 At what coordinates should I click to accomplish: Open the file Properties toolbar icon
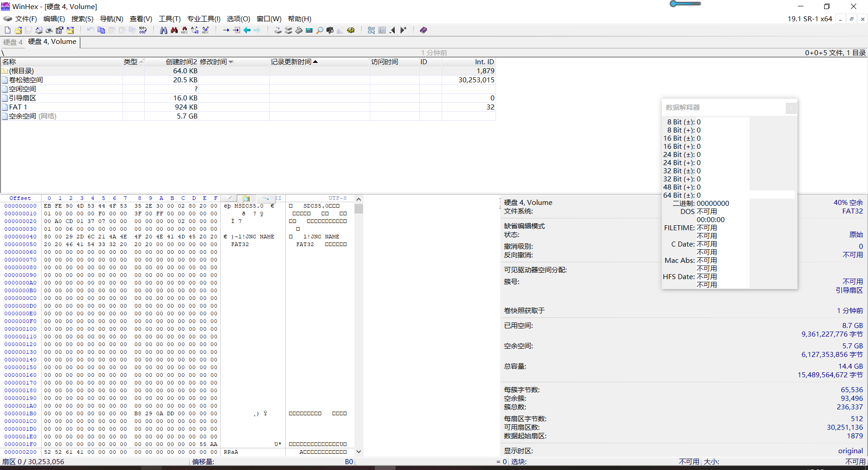[60, 30]
